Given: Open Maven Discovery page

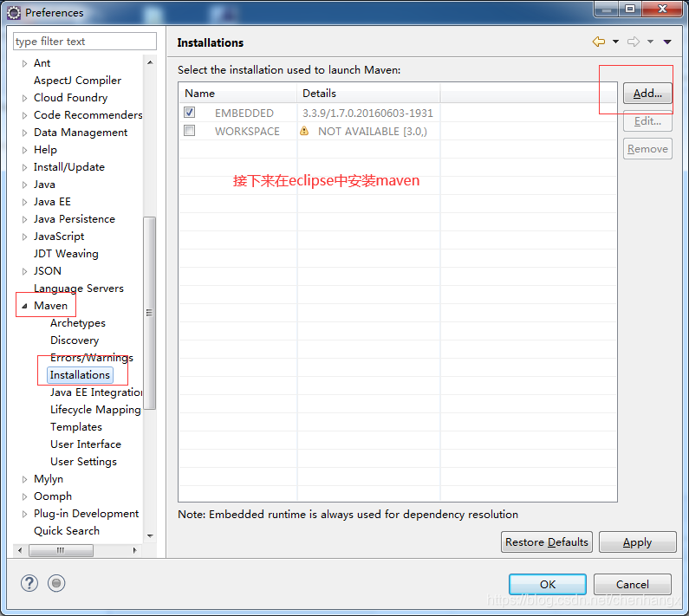Looking at the screenshot, I should (75, 340).
